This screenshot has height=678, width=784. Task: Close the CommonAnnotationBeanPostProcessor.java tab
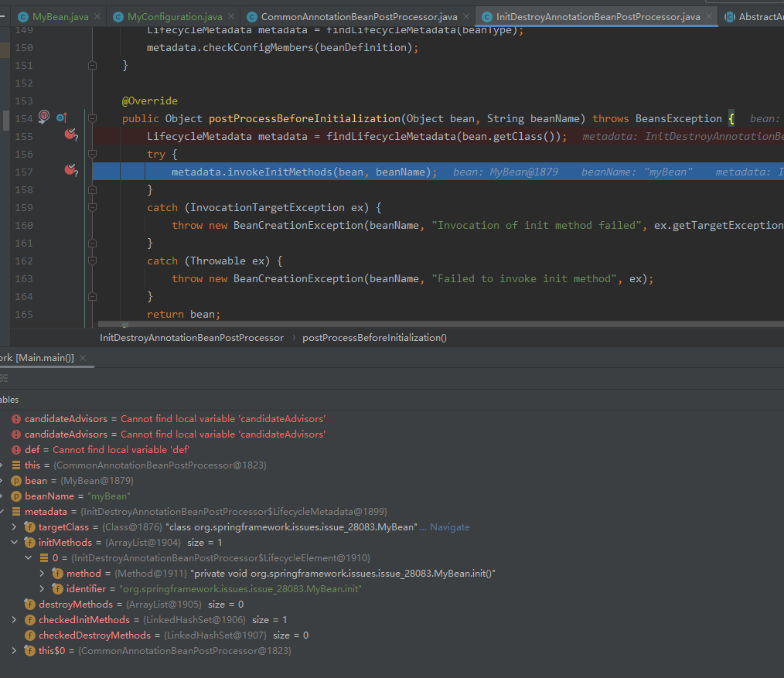(x=466, y=17)
